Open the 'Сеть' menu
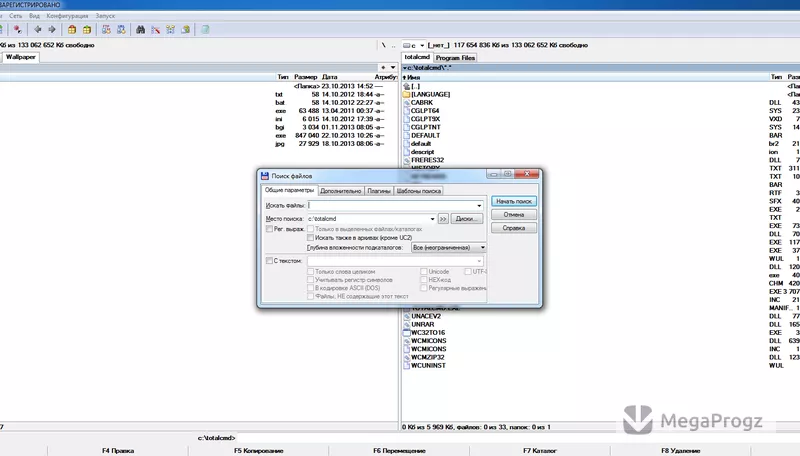The width and height of the screenshot is (800, 456). [x=16, y=16]
